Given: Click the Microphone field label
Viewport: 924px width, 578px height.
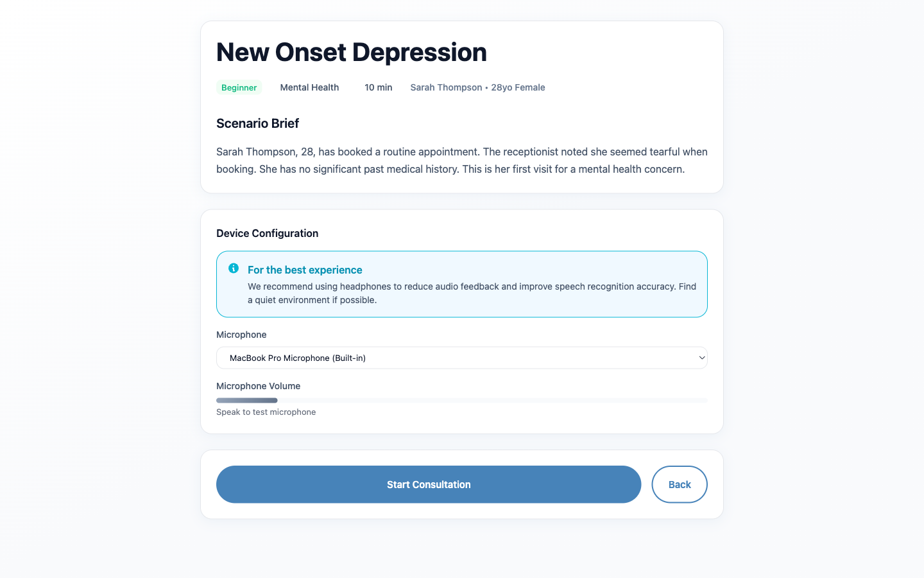Looking at the screenshot, I should coord(241,335).
